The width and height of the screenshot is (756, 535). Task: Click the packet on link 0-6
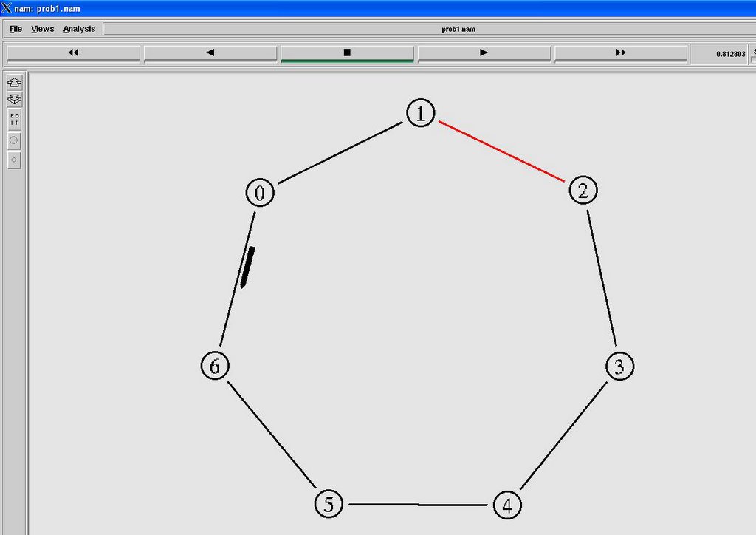click(x=247, y=267)
